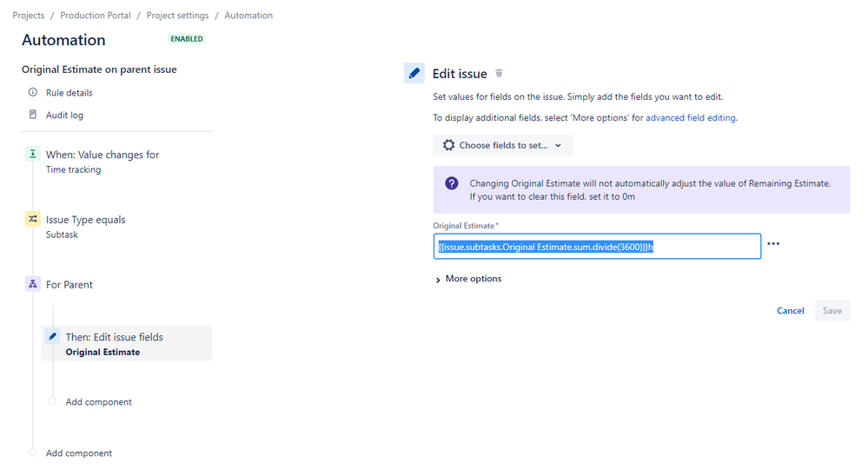Open Audit log
The width and height of the screenshot is (868, 476).
[x=65, y=116]
